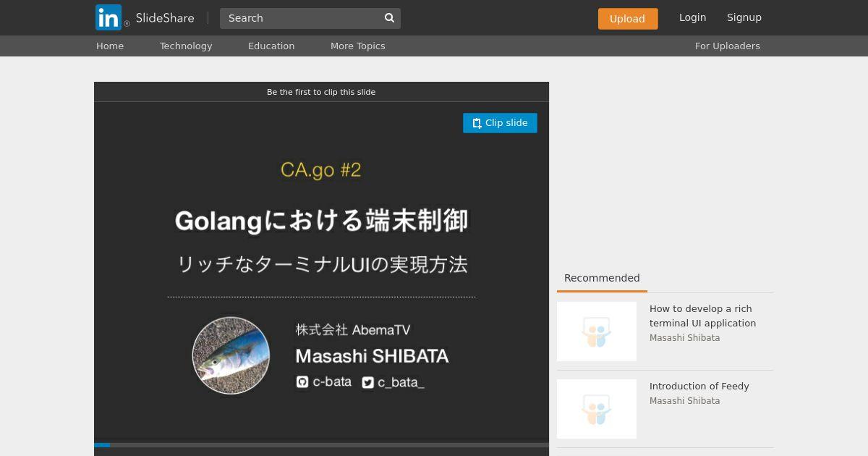Click Masashi Shibata under terminal UI application
Screen dimensions: 868x456
point(684,338)
